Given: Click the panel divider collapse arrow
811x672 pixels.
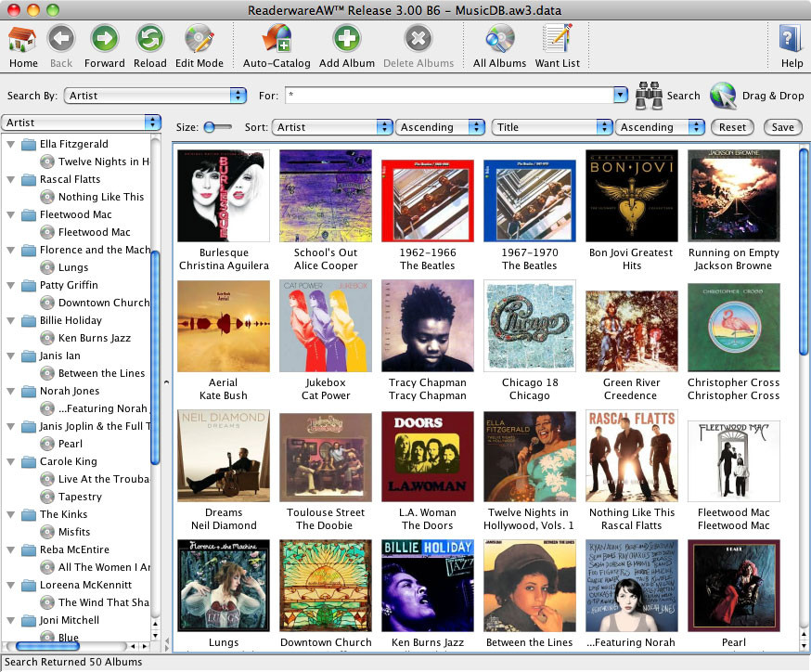Looking at the screenshot, I should [x=166, y=382].
